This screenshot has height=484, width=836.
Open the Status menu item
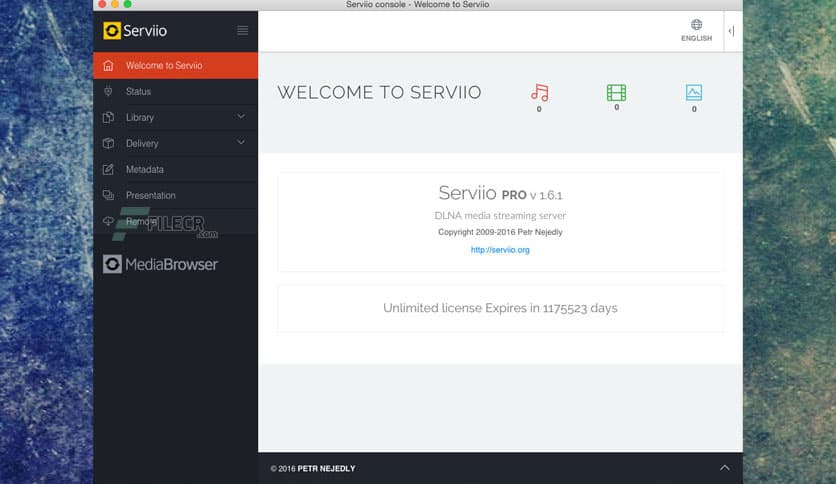pyautogui.click(x=175, y=92)
